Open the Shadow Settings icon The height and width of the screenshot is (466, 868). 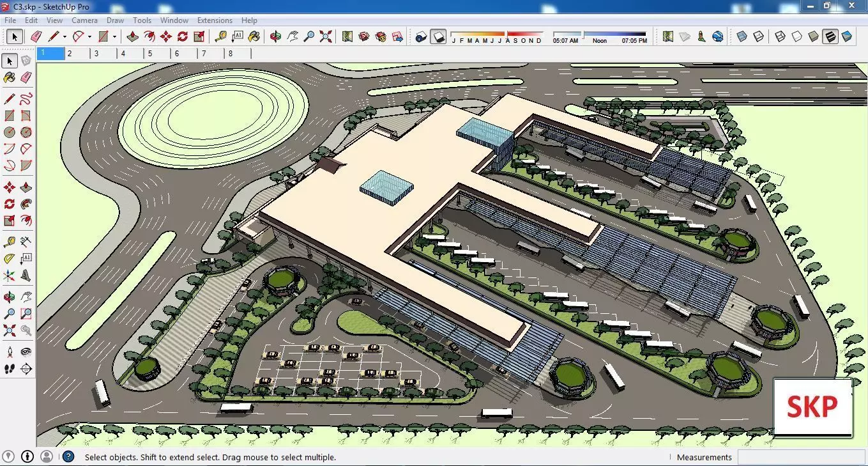[421, 36]
